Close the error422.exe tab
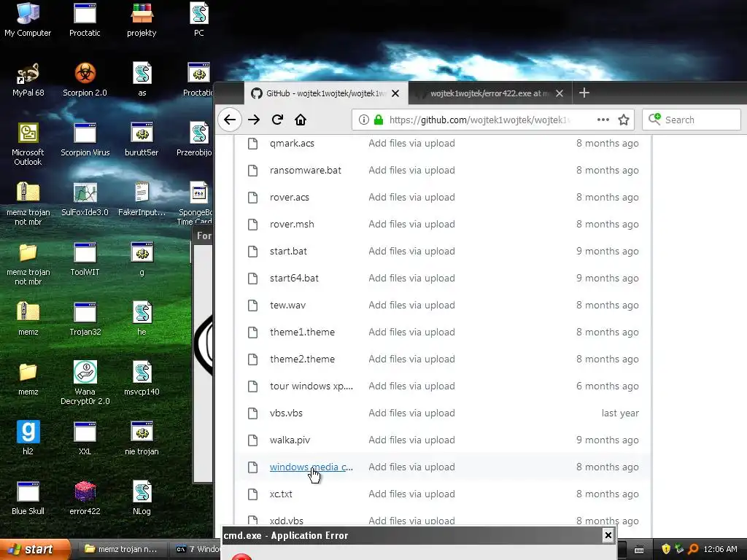 [x=560, y=93]
